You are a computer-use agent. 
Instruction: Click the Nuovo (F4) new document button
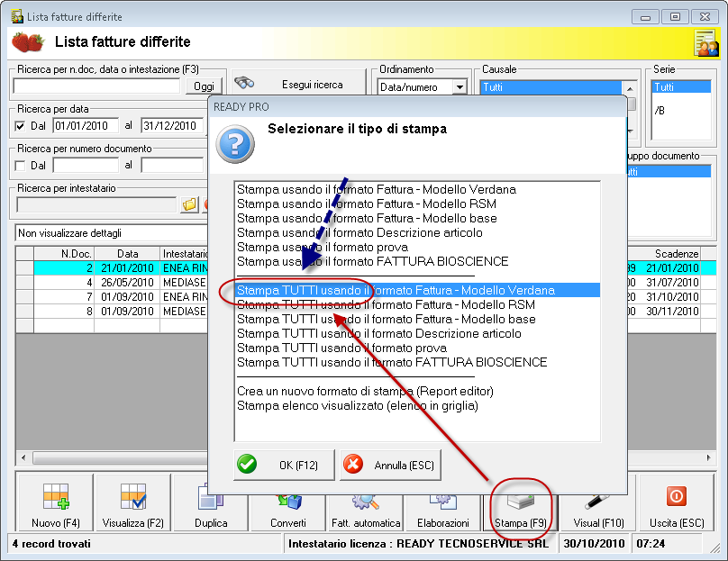(x=55, y=503)
